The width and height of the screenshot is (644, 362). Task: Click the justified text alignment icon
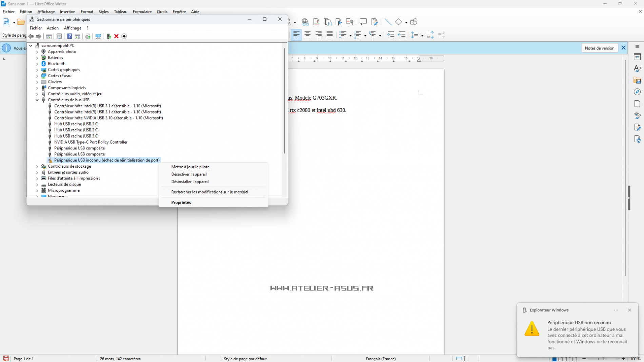(329, 35)
